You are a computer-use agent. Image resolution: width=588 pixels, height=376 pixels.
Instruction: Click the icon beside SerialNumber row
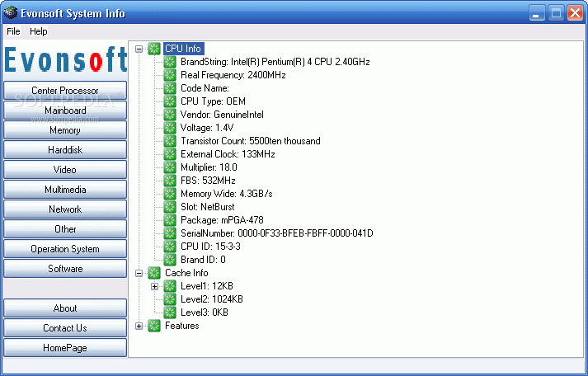pos(170,233)
